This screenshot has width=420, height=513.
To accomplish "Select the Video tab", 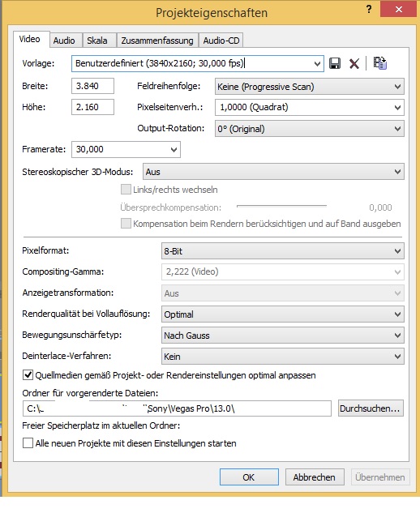I will tap(30, 39).
